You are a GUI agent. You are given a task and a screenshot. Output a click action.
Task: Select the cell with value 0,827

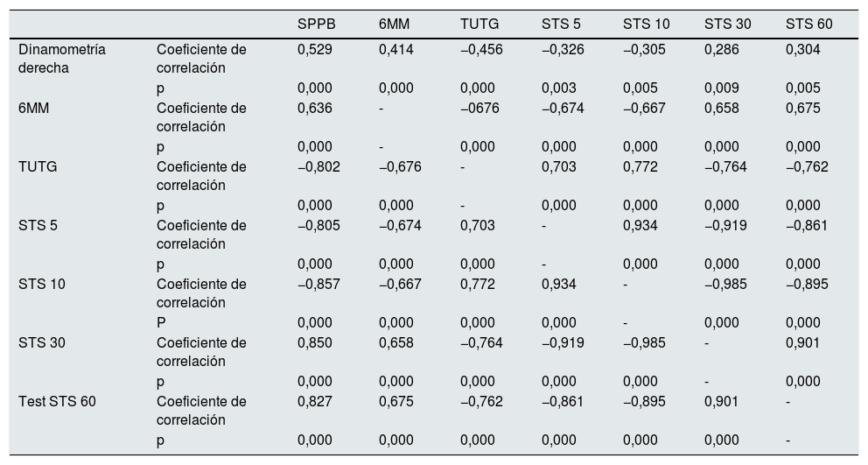point(315,401)
